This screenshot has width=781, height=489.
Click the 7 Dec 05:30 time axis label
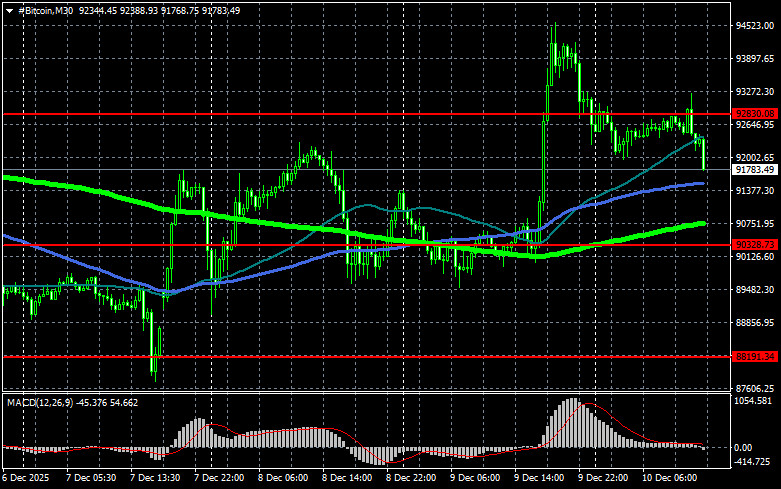tap(91, 478)
